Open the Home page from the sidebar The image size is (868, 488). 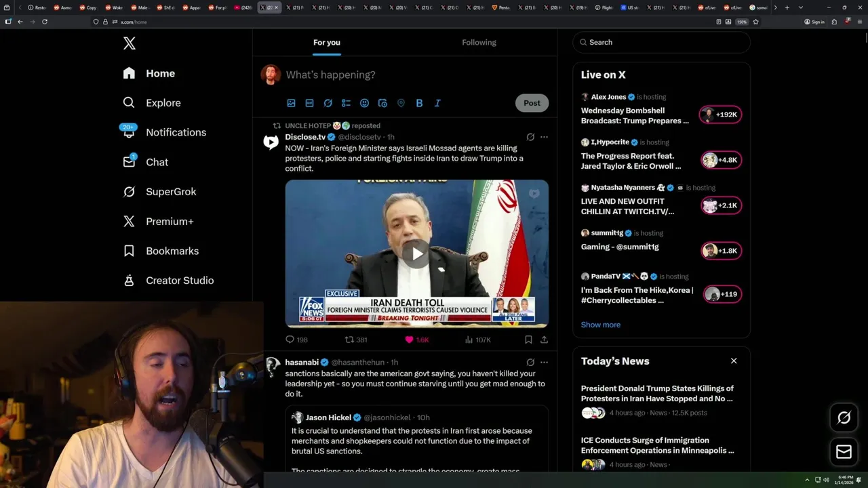[x=149, y=73]
